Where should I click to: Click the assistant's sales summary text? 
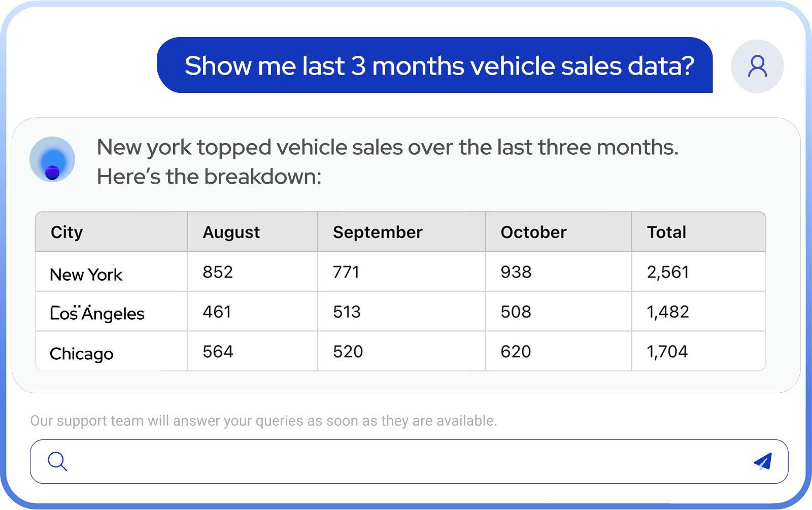(x=387, y=161)
